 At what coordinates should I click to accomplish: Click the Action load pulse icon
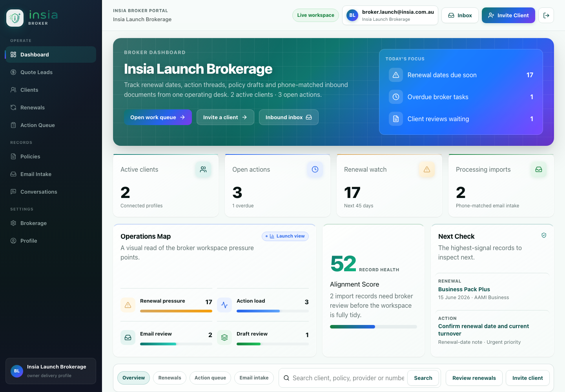click(x=224, y=305)
